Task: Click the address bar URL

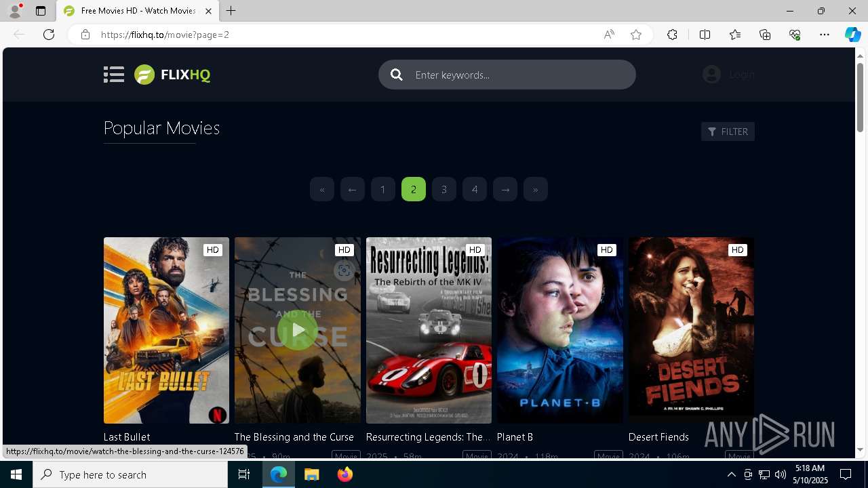Action: coord(165,35)
